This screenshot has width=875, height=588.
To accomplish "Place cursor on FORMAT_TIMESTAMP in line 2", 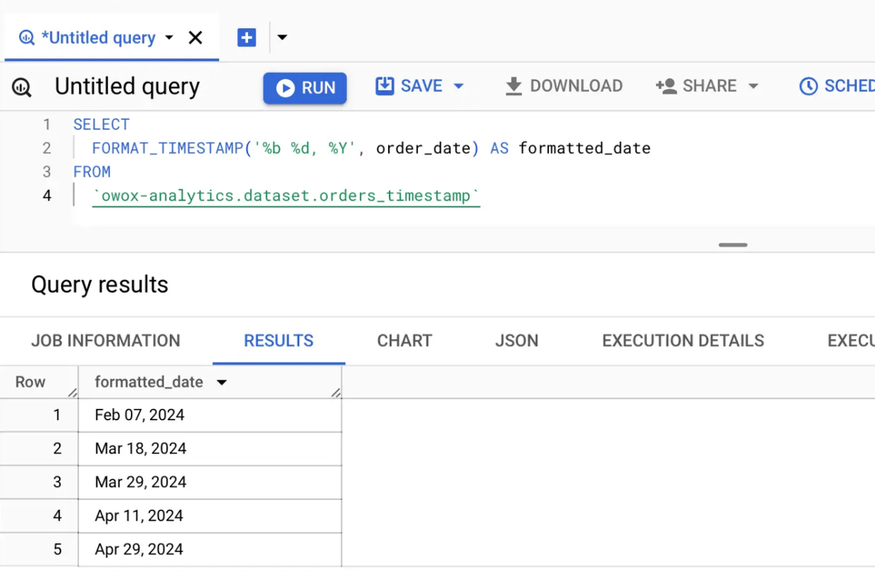I will pyautogui.click(x=168, y=149).
